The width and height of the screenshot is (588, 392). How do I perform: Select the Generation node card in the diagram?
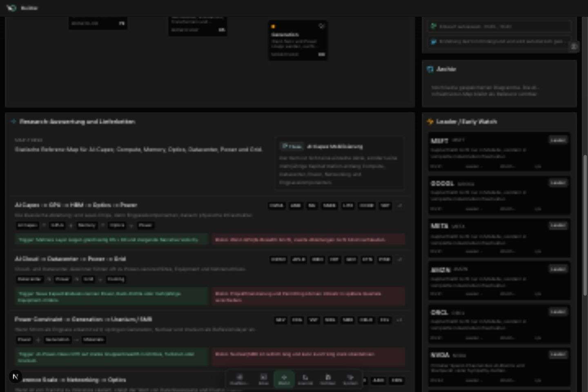pos(298,40)
